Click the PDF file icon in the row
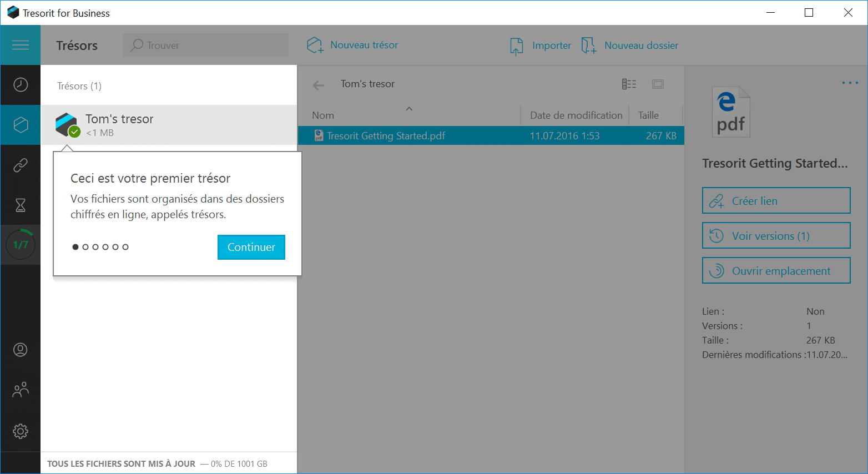The image size is (868, 474). click(x=319, y=135)
